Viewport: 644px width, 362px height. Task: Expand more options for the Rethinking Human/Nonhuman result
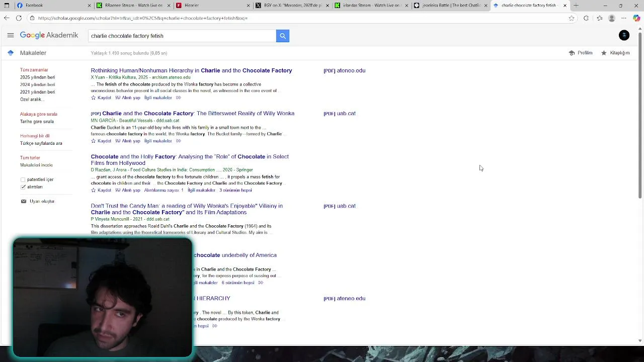178,98
